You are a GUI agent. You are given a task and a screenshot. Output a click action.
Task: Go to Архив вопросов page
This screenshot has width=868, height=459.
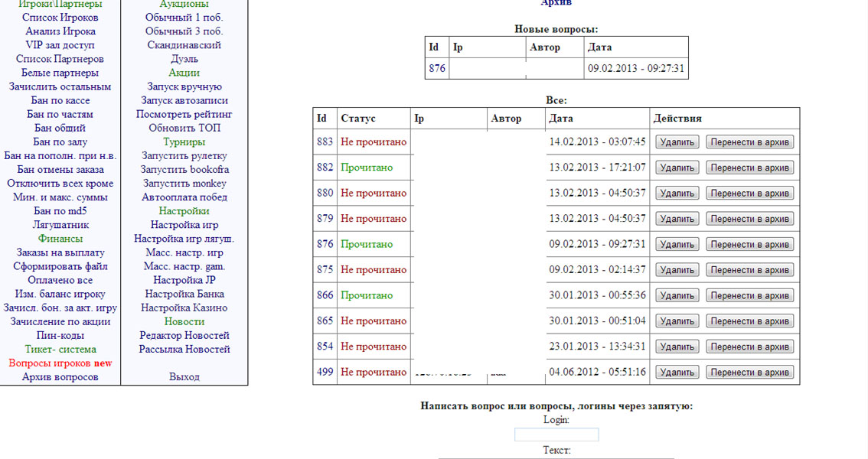[x=60, y=377]
